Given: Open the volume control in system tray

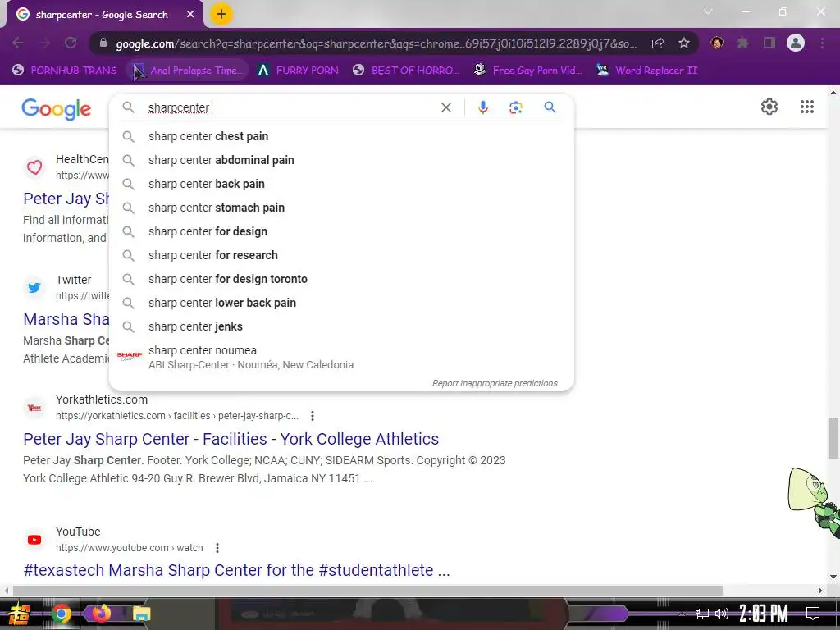Looking at the screenshot, I should [722, 614].
